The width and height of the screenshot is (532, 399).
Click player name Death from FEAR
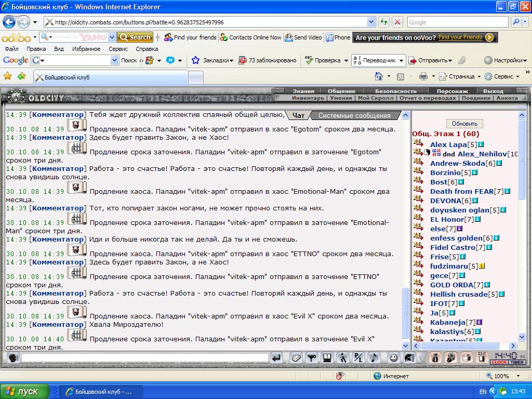click(462, 191)
